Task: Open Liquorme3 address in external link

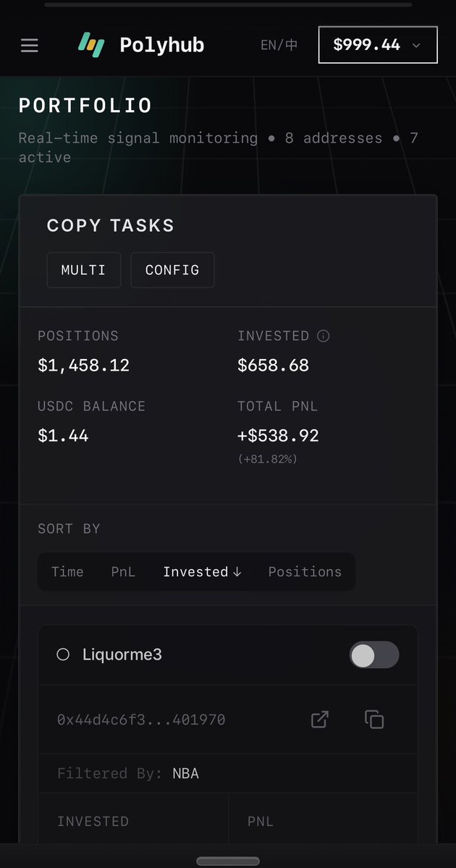Action: [319, 719]
